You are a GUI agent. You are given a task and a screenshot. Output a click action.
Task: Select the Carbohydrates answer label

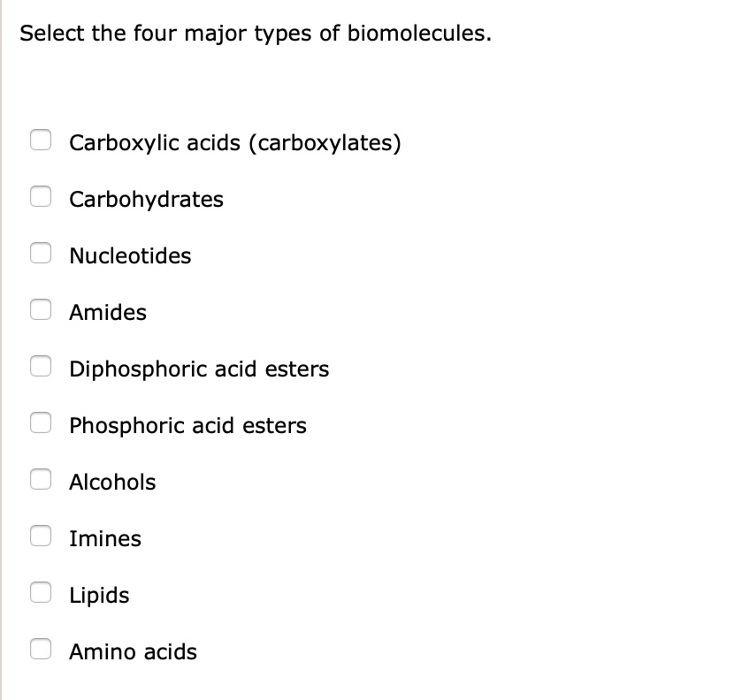click(x=146, y=200)
